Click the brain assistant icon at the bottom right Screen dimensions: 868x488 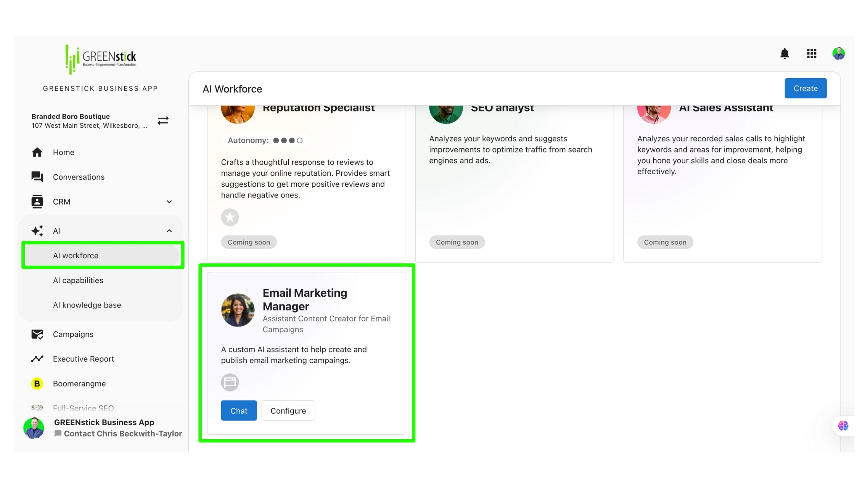point(843,426)
